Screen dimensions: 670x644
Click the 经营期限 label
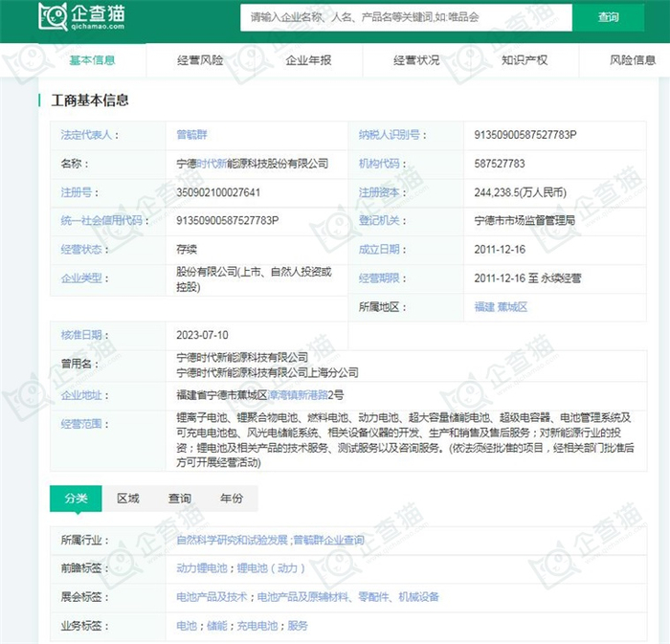[379, 278]
